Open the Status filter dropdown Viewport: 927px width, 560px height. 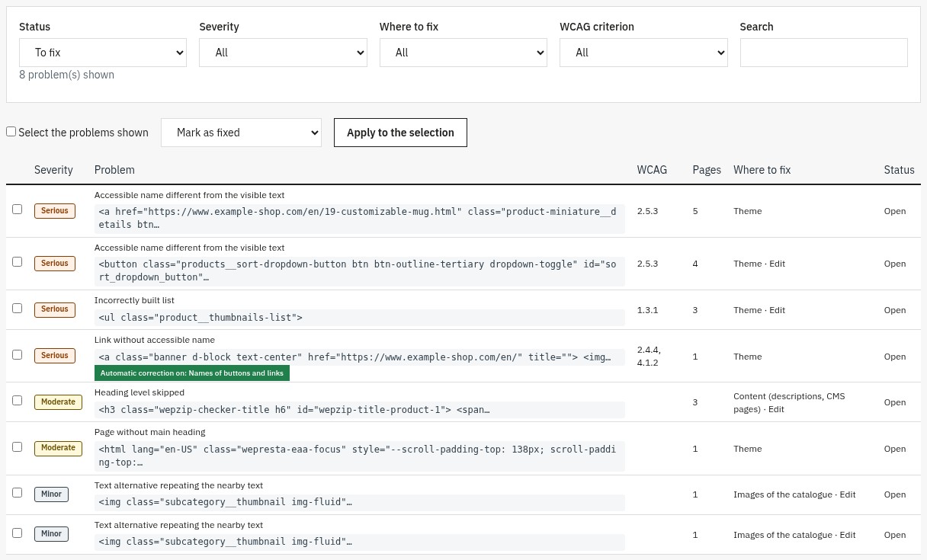point(103,53)
